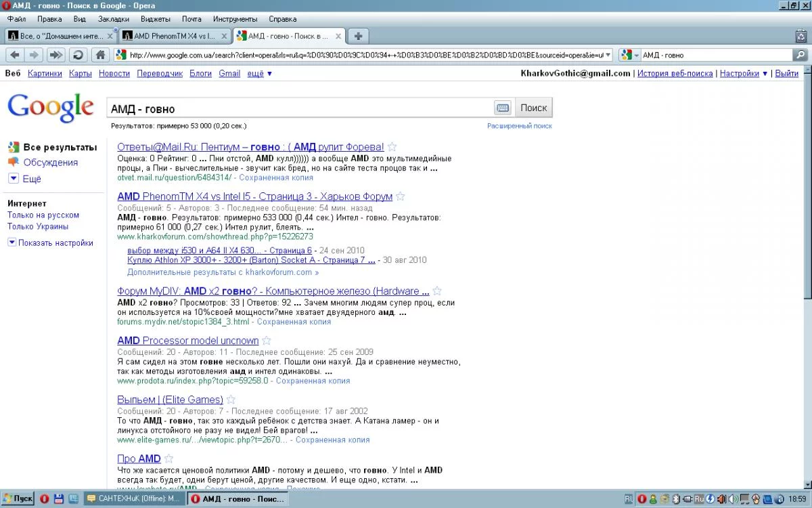Open the Почта menu

(x=192, y=19)
